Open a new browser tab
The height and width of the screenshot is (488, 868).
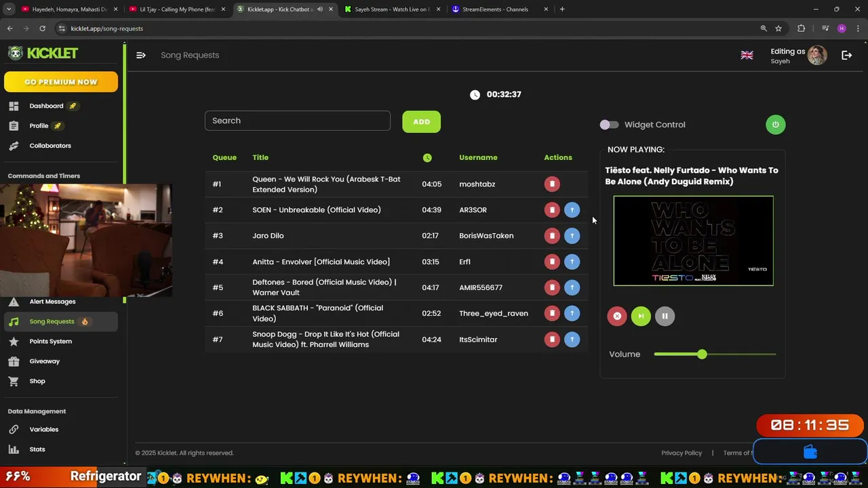point(562,9)
